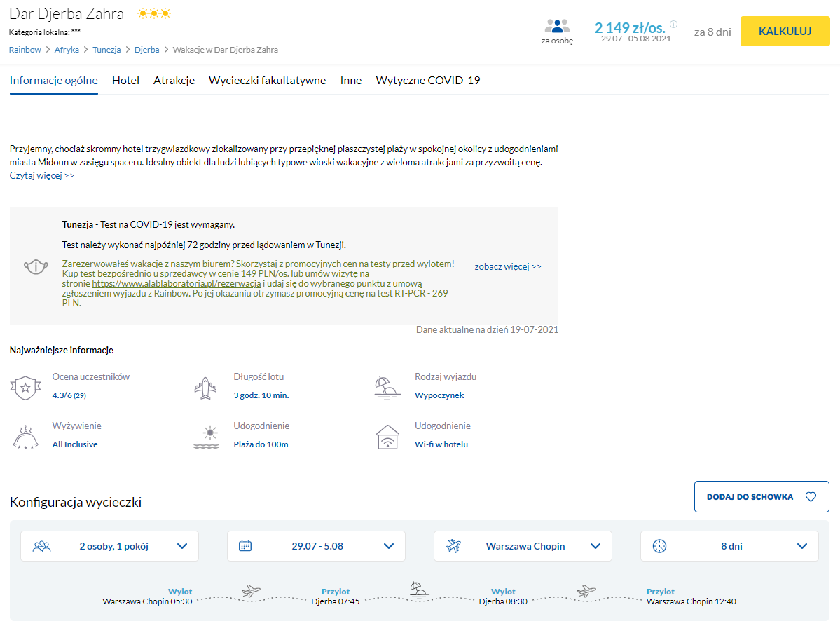840x626 pixels.
Task: Click the Wi-fi house icon
Action: (387, 436)
